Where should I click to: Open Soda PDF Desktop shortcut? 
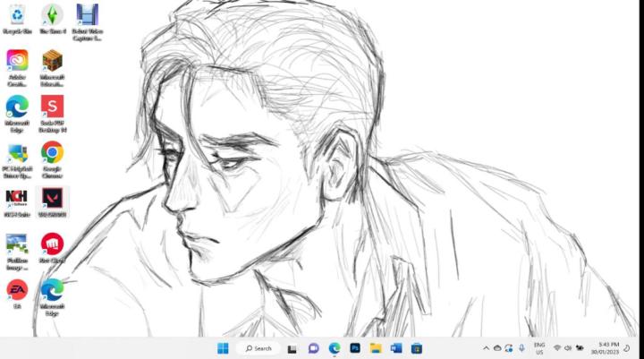52,107
